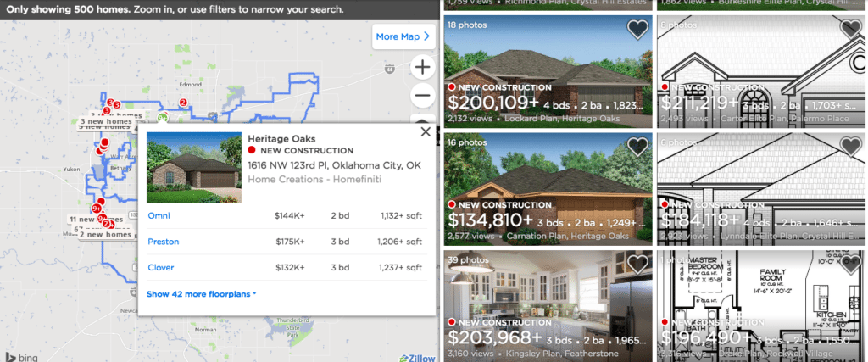Click '2,132 views' under the Lockard listing
This screenshot has width=868, height=362.
(x=470, y=119)
